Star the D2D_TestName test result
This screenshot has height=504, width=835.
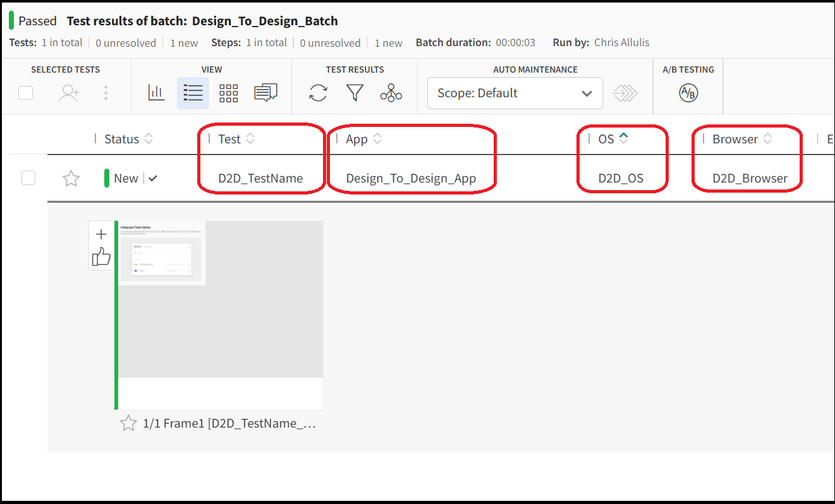pyautogui.click(x=70, y=177)
